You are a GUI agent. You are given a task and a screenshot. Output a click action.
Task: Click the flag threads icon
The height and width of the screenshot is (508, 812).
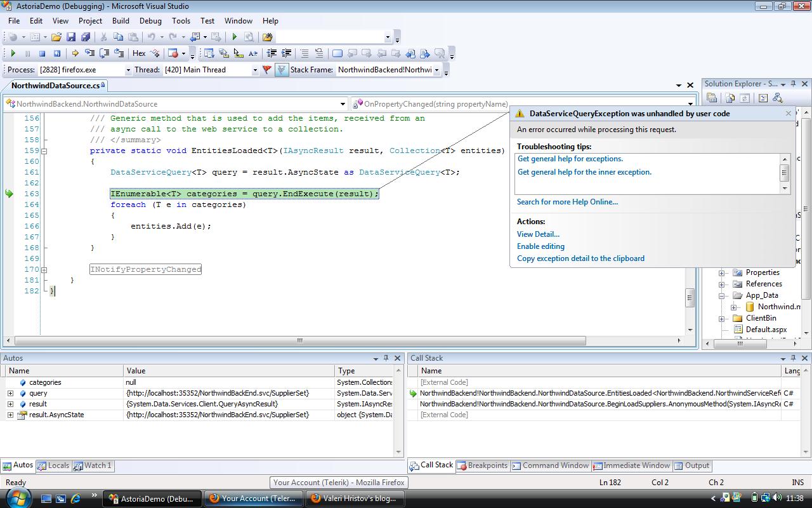(267, 70)
